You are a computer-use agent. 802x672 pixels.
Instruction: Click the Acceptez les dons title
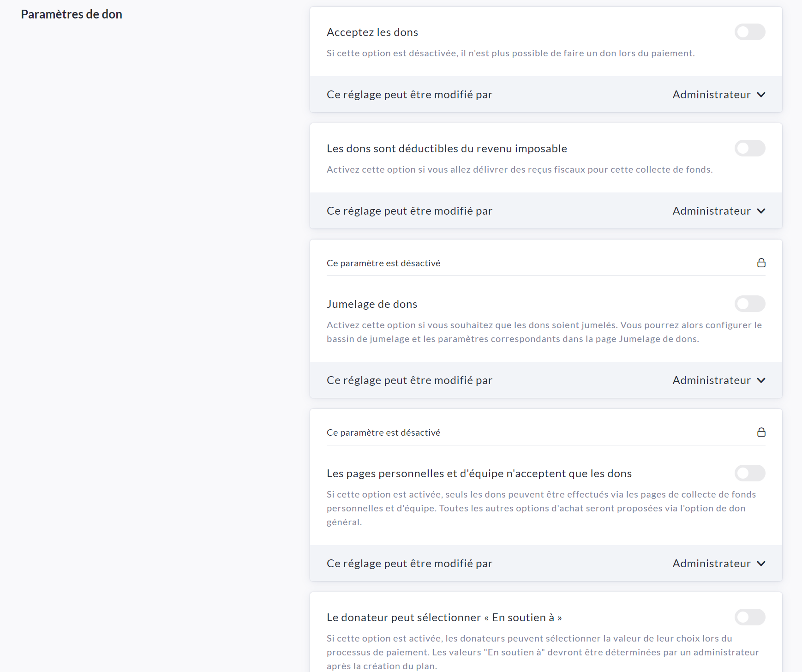[372, 32]
